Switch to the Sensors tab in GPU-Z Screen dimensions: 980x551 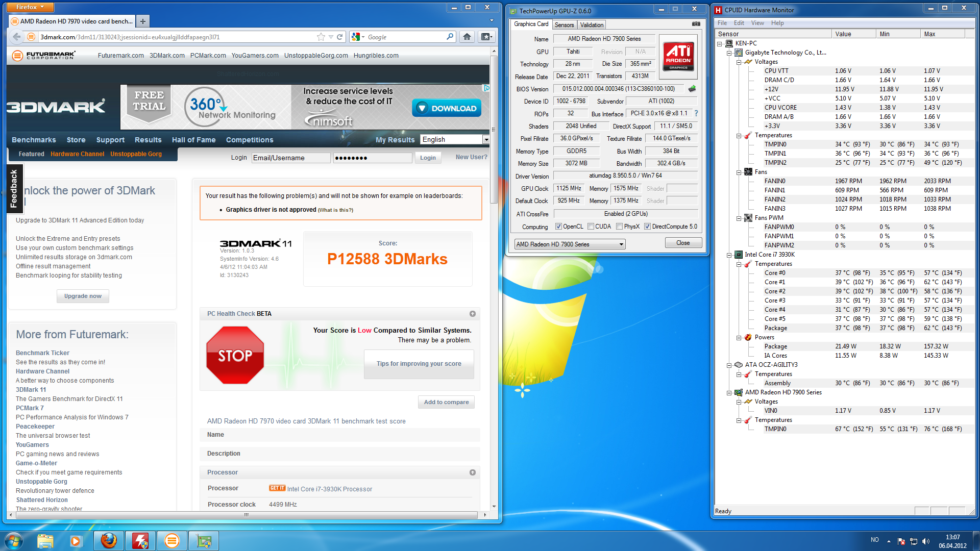point(564,24)
